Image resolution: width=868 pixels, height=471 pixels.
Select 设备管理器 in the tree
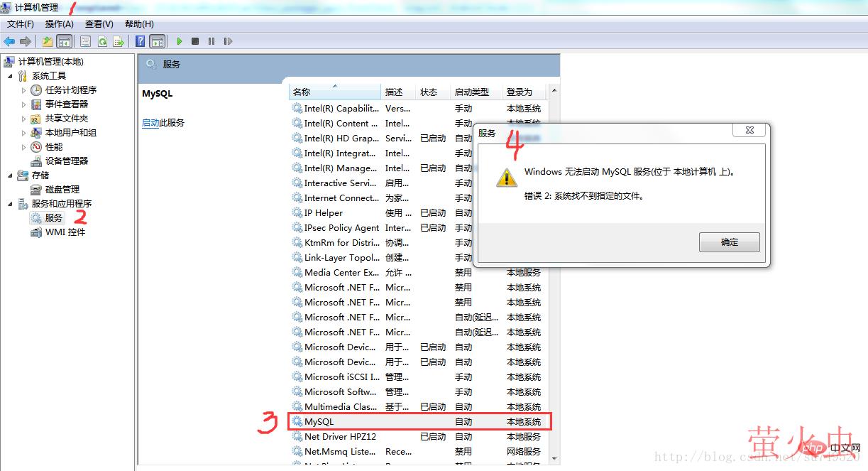[x=67, y=161]
